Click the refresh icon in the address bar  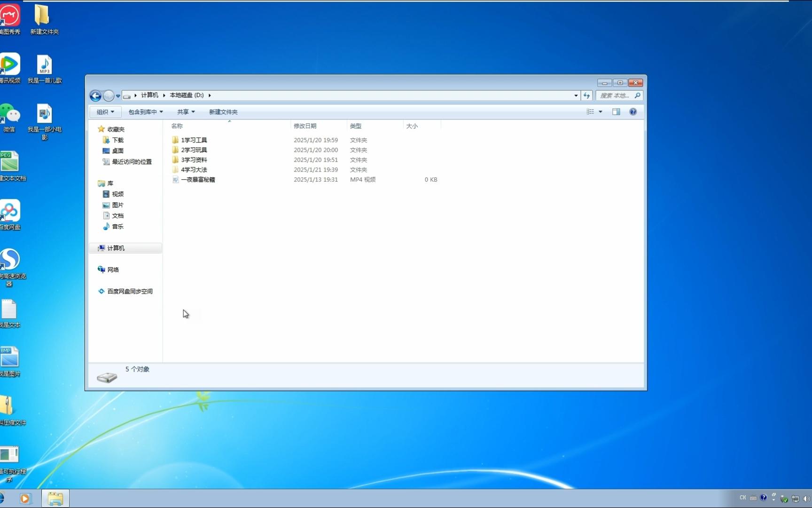[586, 95]
